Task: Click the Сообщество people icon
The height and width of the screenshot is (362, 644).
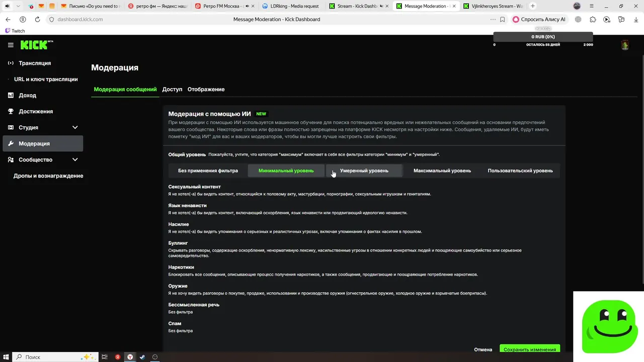Action: click(x=11, y=159)
